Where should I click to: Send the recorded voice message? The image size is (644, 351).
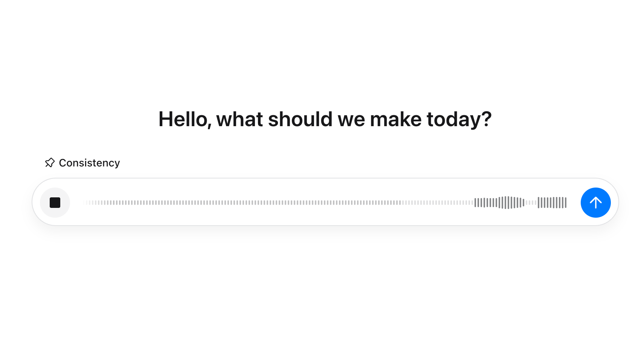595,203
